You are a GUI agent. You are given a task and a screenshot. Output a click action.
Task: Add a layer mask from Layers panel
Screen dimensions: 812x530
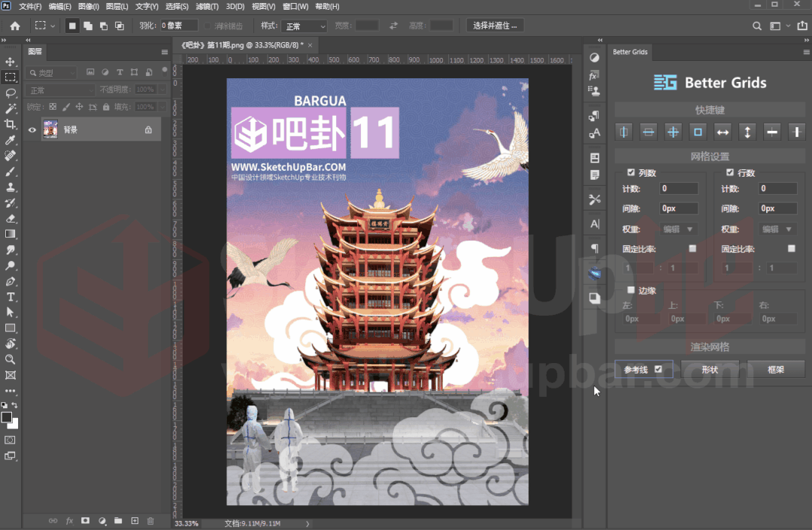click(x=86, y=521)
